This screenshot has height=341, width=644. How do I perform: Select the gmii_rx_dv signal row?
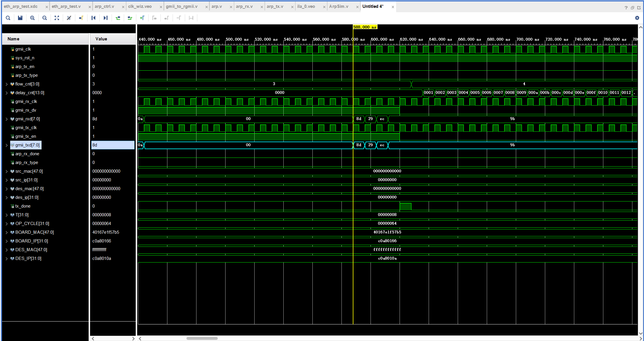click(26, 110)
